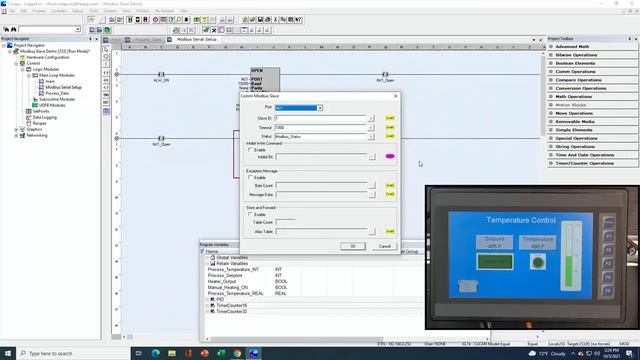Expand the Graphics node in navigator

pyautogui.click(x=16, y=129)
